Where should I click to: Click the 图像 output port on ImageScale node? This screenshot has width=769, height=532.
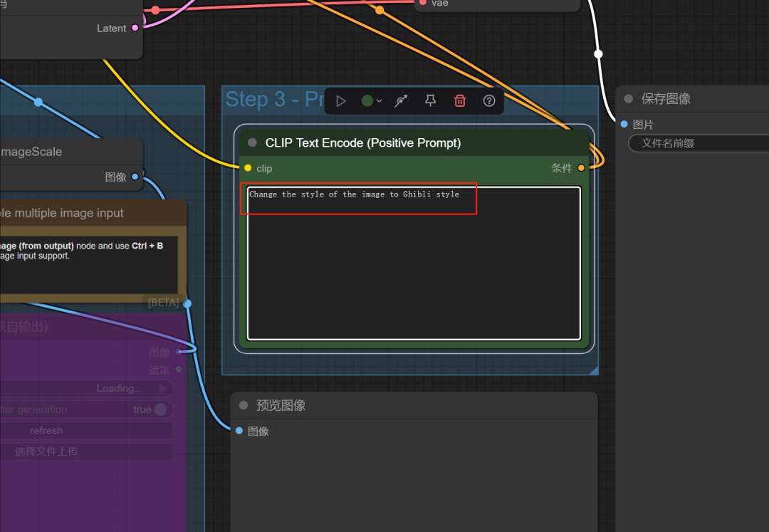click(135, 177)
